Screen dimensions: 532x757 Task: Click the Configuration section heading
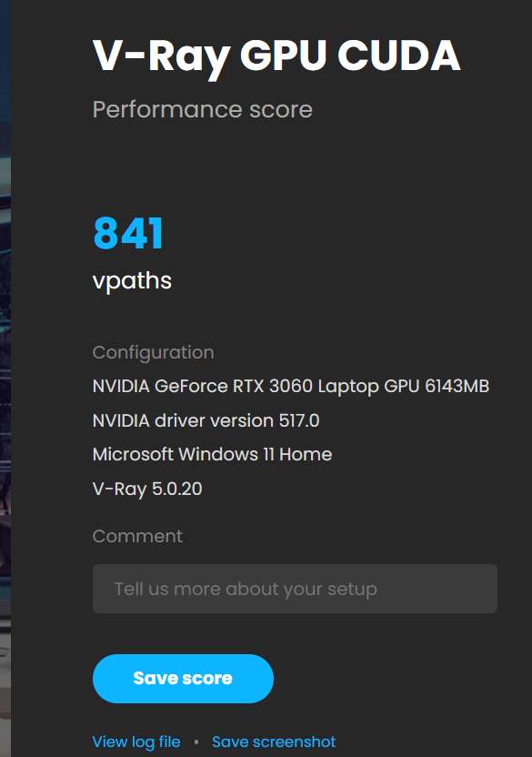coord(153,353)
